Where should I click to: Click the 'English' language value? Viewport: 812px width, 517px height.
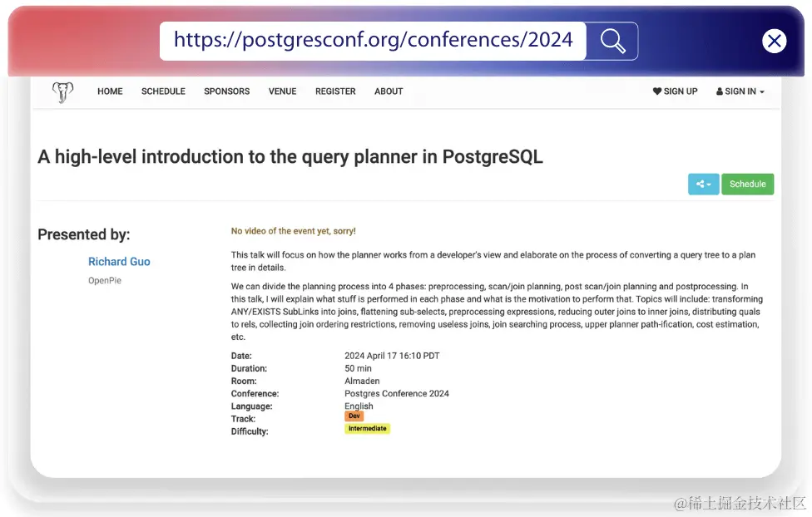coord(359,406)
